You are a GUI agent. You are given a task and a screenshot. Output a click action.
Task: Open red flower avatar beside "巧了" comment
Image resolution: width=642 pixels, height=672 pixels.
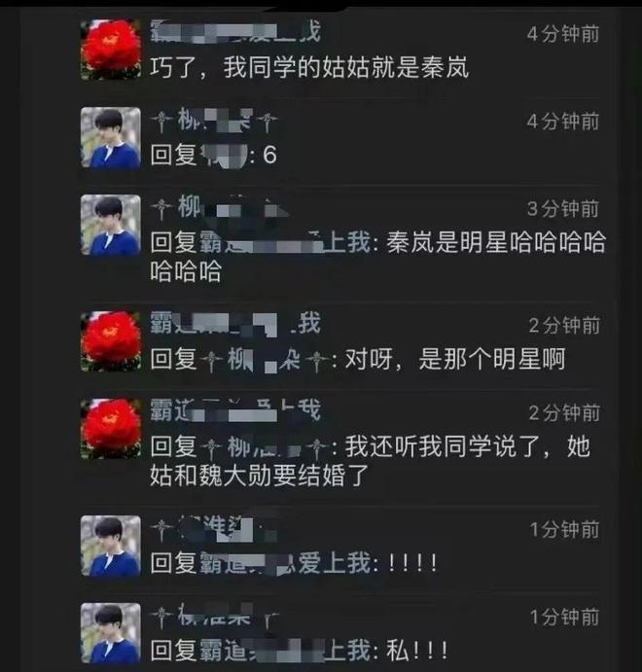pos(111,50)
